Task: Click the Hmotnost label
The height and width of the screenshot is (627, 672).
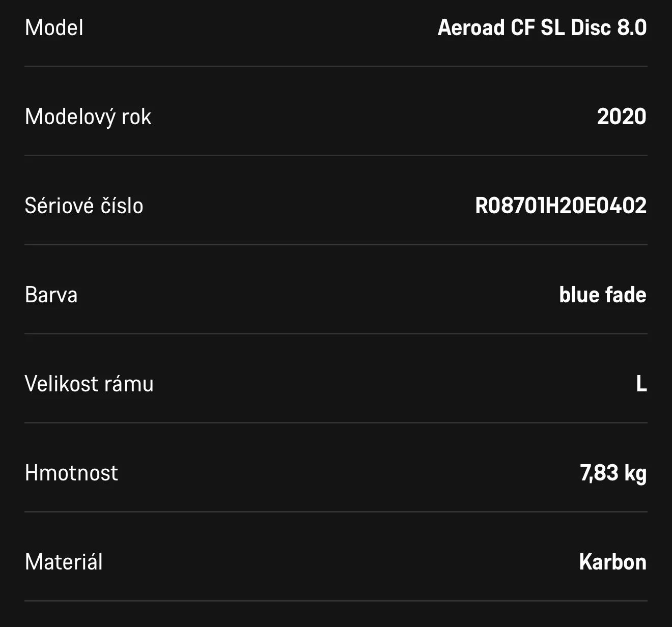Action: [x=71, y=473]
